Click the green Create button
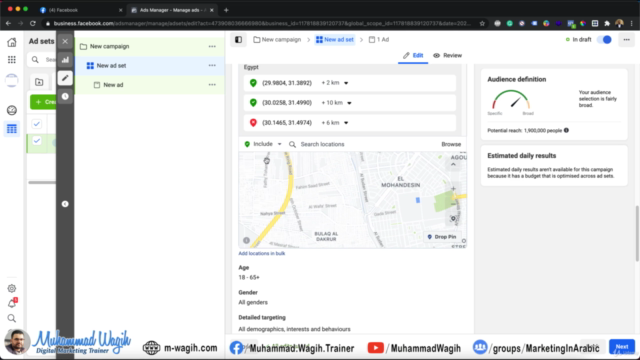This screenshot has height=360, width=640. point(43,102)
